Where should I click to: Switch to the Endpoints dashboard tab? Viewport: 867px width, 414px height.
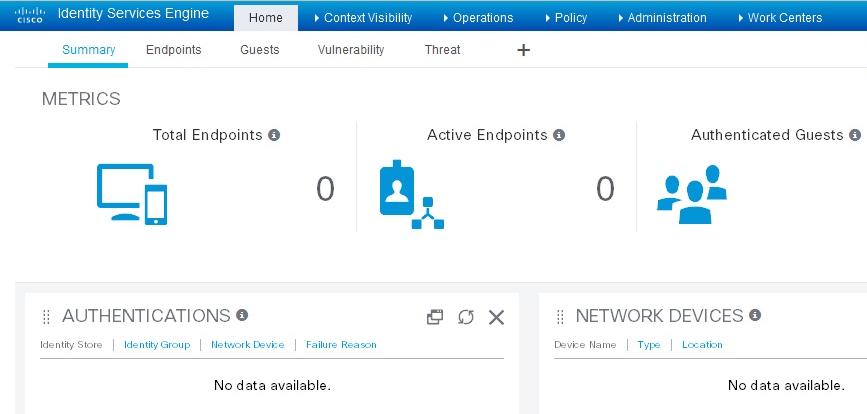point(174,50)
